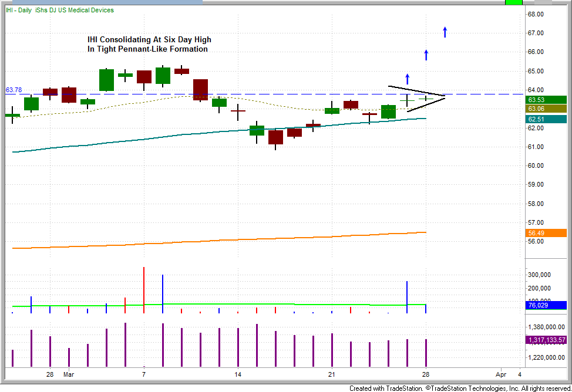
Task: Click the "Mar" date axis label
Action: coord(69,374)
